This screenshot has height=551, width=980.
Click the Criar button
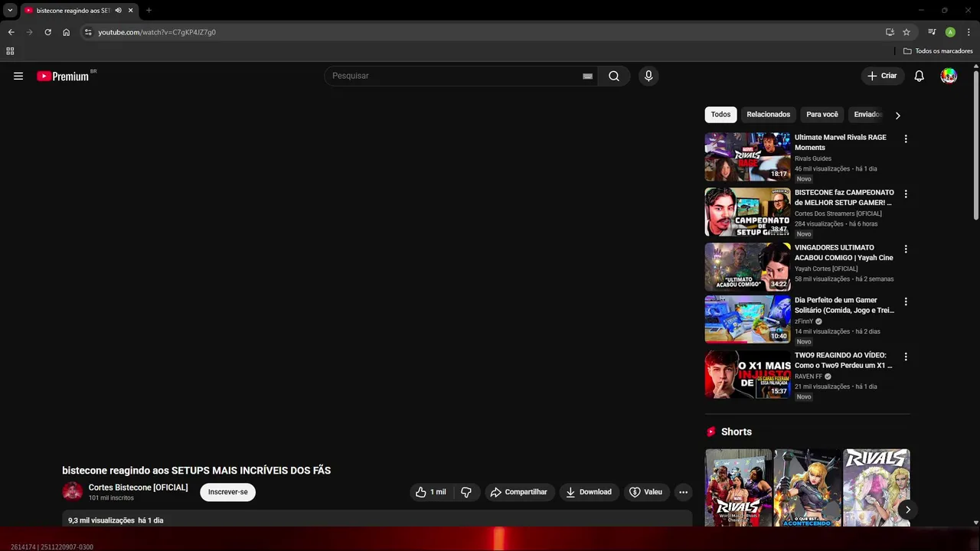882,76
